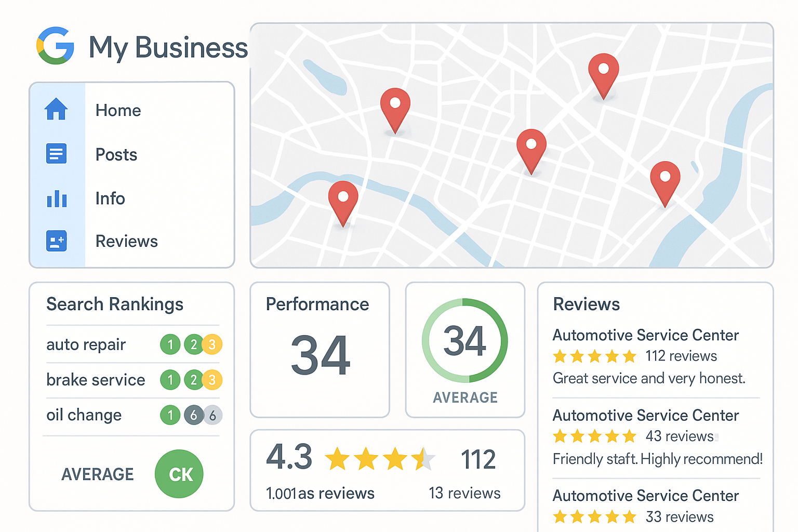This screenshot has height=532, width=798.
Task: Click the Performance heading
Action: (x=317, y=304)
